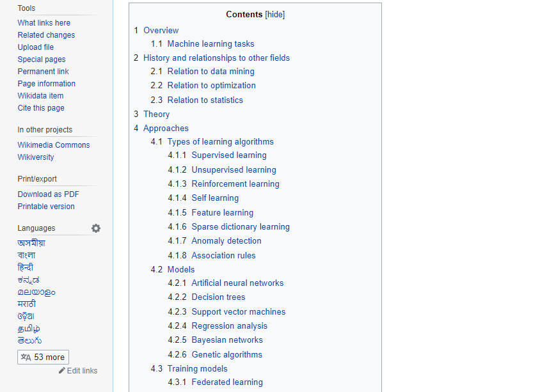Open Upload file link
Viewport: 556px width, 392px height.
pos(36,47)
